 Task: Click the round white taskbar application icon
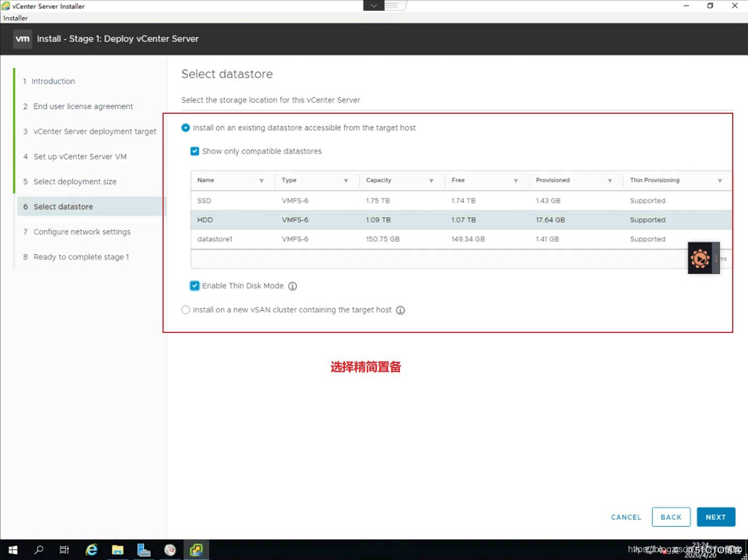[170, 550]
